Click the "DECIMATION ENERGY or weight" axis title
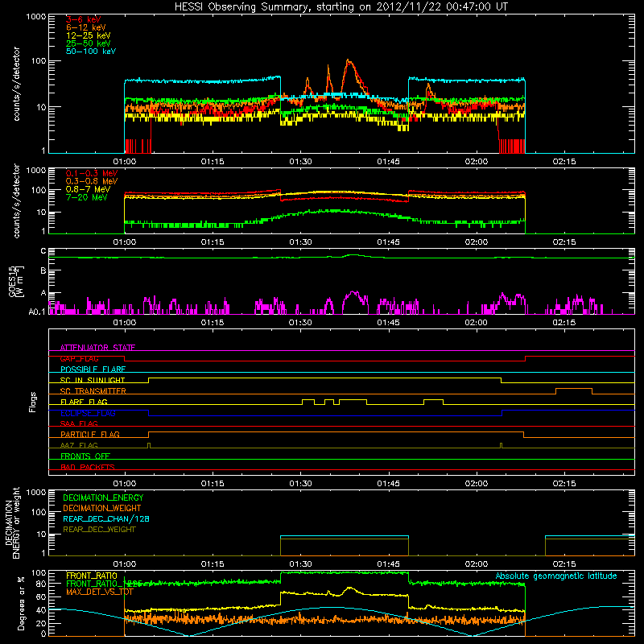Screen dimensions: 644x644 click(12, 522)
